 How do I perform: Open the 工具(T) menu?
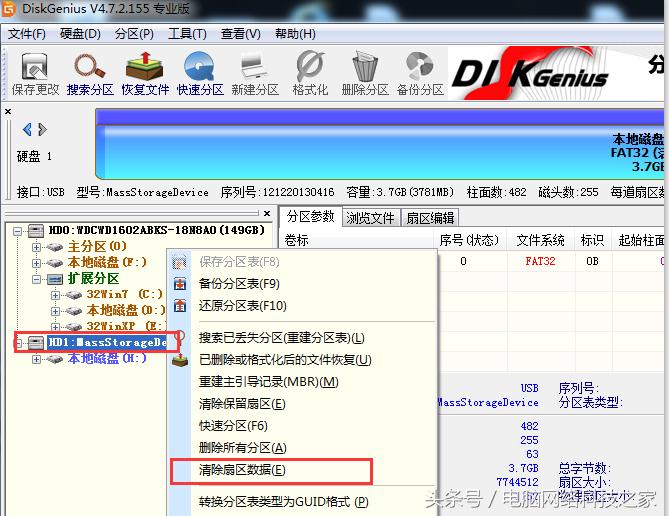click(187, 34)
